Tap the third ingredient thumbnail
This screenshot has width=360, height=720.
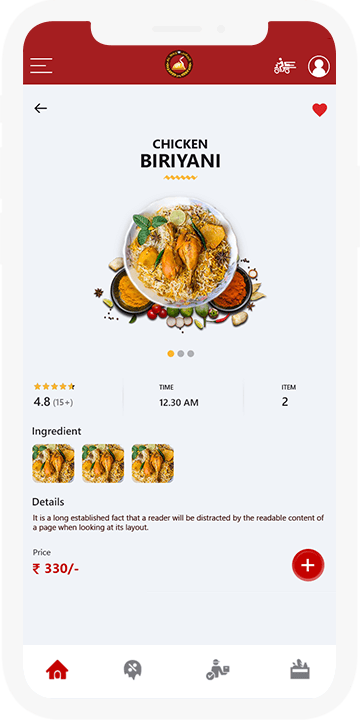coord(152,463)
